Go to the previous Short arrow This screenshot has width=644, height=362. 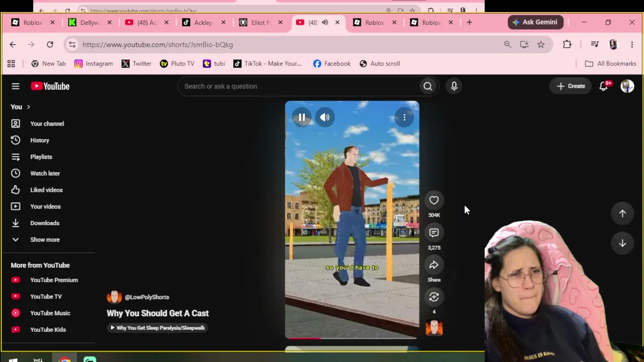(622, 213)
